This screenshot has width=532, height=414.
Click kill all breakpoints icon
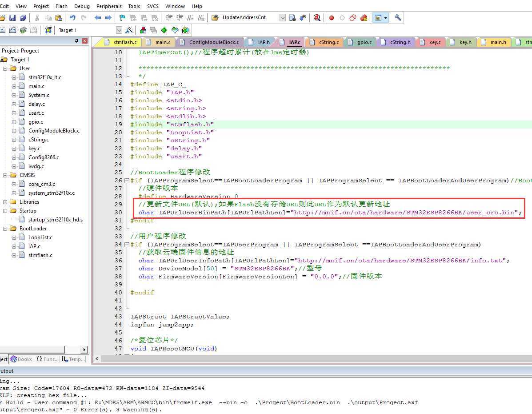(364, 18)
